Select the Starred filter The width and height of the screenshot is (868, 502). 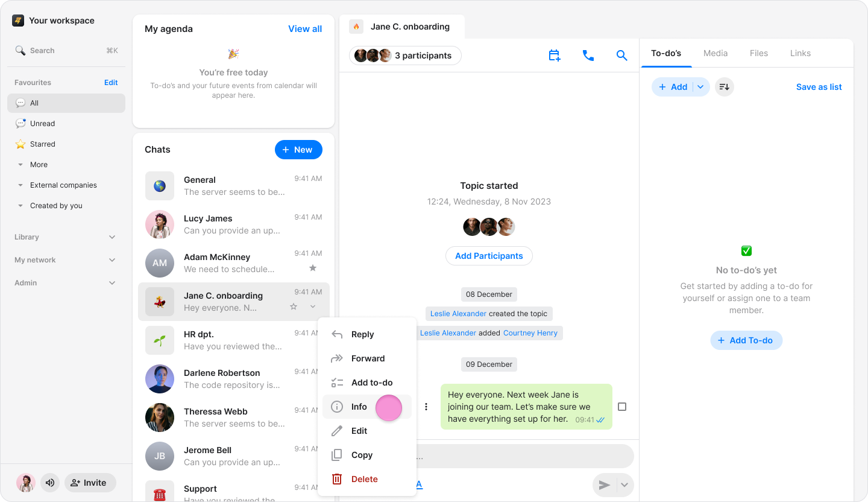(66, 144)
